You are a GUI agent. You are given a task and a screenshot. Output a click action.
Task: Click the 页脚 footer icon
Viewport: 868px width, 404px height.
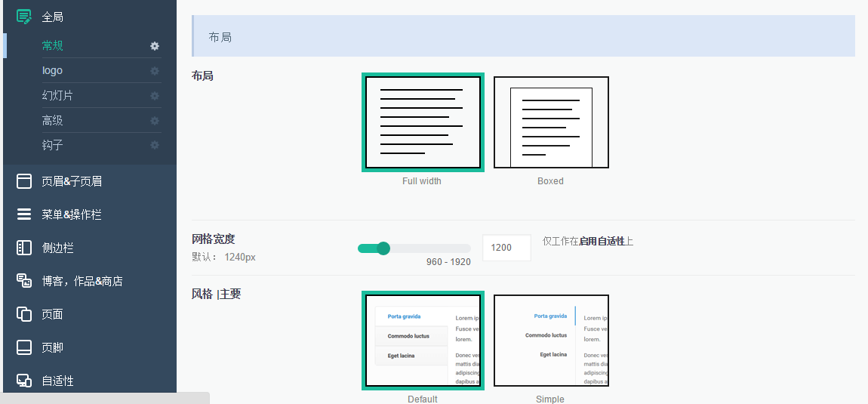pyautogui.click(x=24, y=347)
